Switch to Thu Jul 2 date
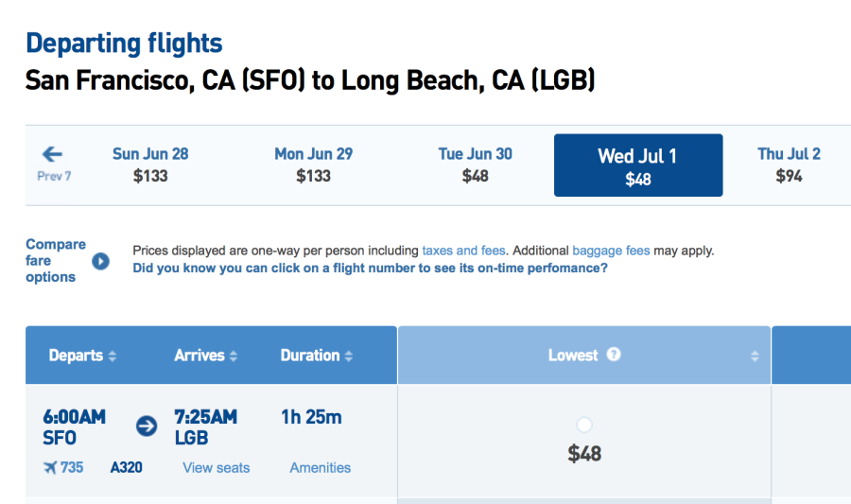This screenshot has height=504, width=851. [789, 165]
